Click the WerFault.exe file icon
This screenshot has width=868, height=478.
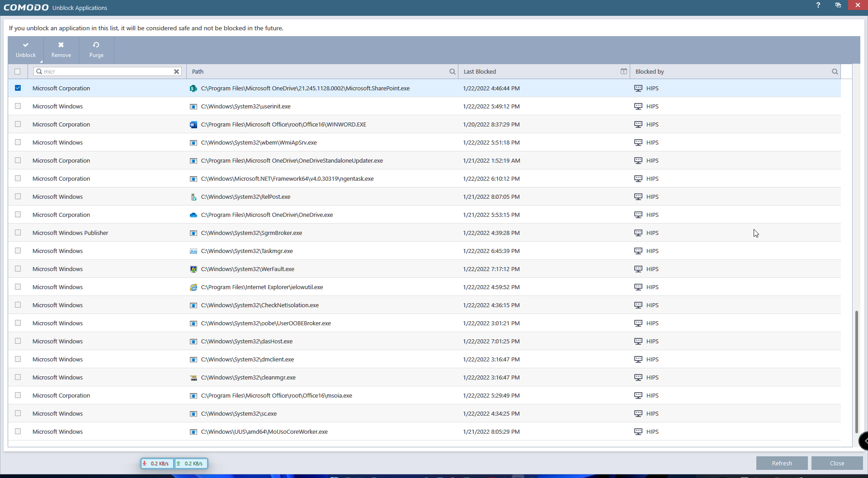point(193,269)
